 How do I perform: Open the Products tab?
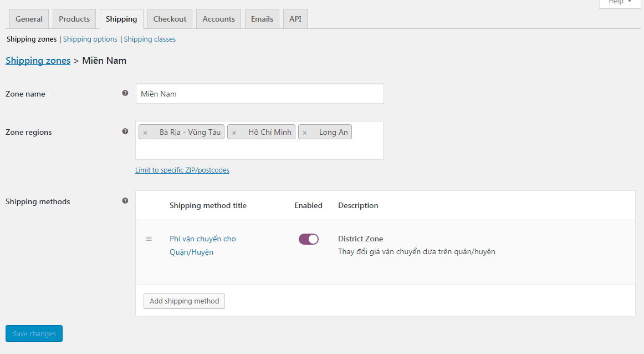(74, 19)
